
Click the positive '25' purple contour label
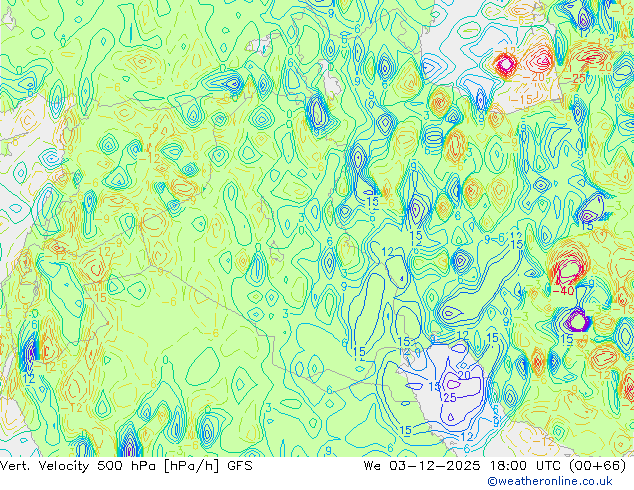(x=450, y=398)
